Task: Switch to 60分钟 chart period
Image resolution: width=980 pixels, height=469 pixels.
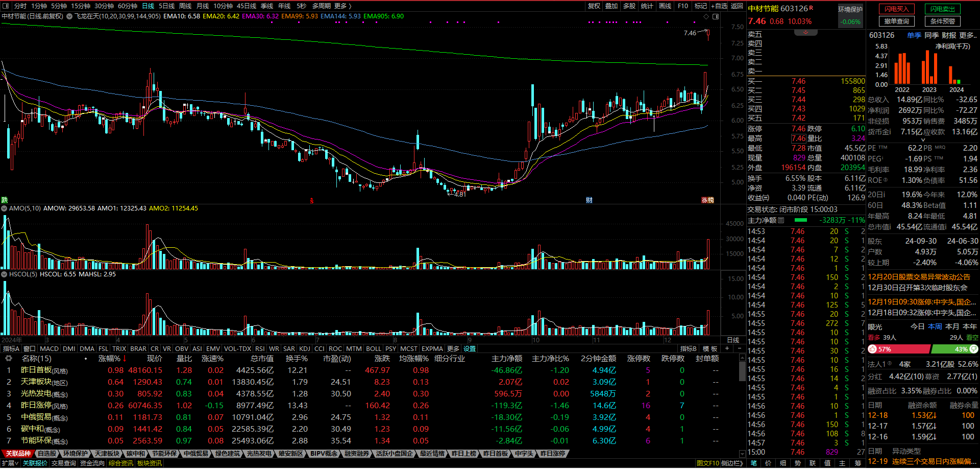Action: pyautogui.click(x=128, y=6)
